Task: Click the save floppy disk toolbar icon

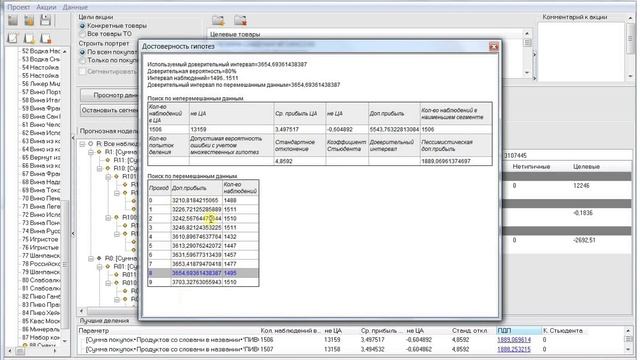Action: 45,20
